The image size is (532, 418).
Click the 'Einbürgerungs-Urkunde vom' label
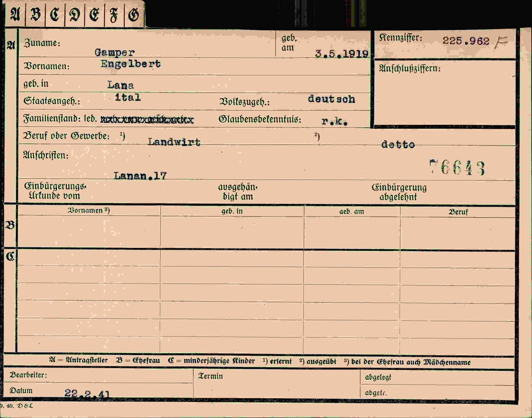pyautogui.click(x=55, y=191)
